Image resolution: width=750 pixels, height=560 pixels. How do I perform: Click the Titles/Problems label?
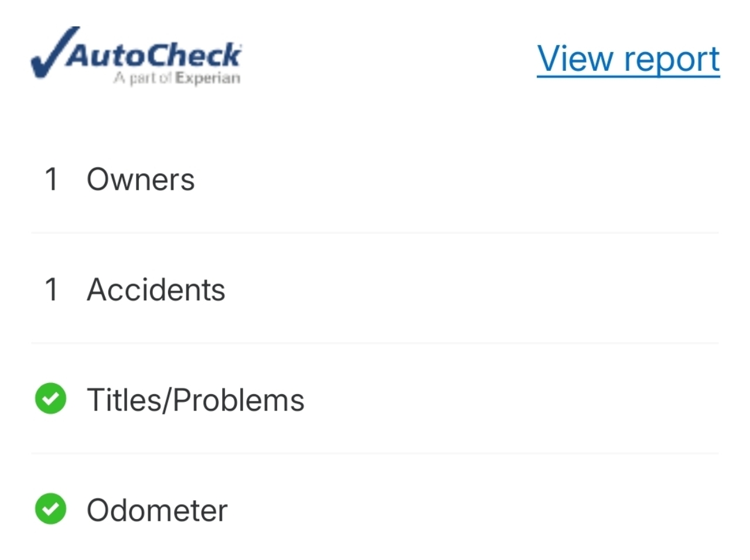tap(196, 400)
